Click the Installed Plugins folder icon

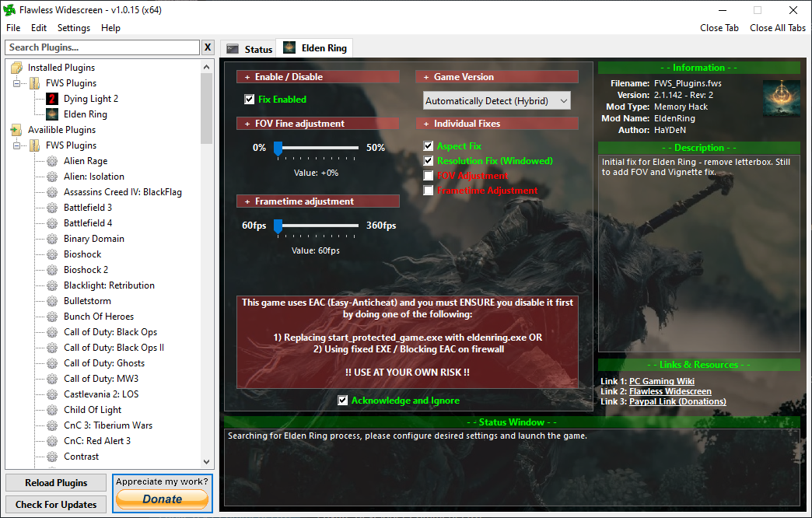point(16,68)
